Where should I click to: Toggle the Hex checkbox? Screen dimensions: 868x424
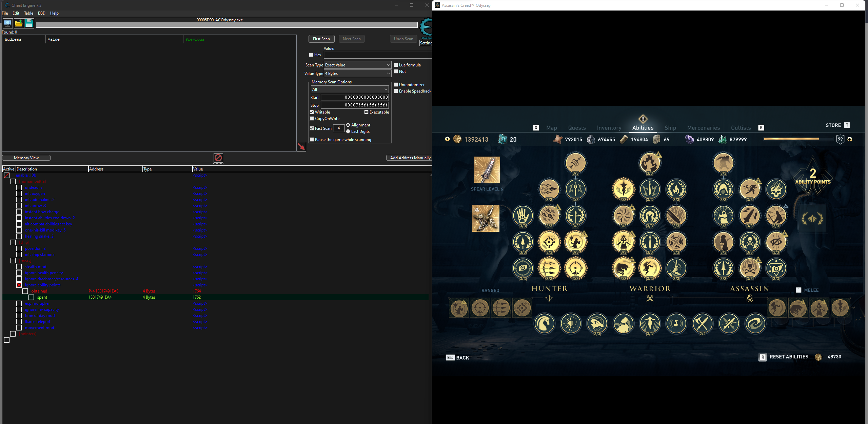tap(311, 55)
